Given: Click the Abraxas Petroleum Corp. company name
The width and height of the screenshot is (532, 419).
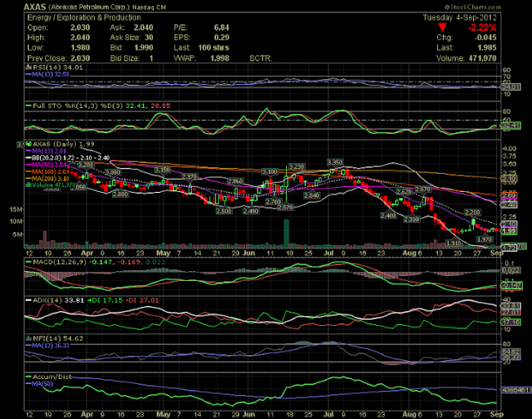Looking at the screenshot, I should tap(89, 7).
